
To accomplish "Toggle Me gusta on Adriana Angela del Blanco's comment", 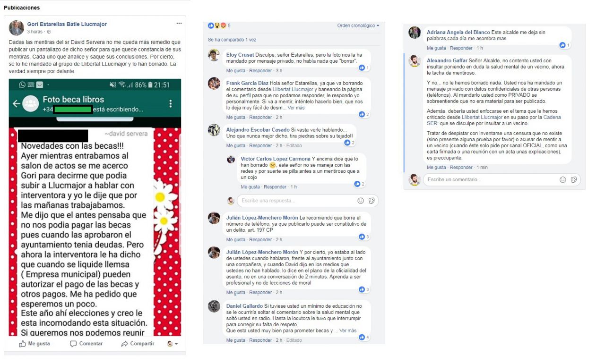I will coord(436,48).
